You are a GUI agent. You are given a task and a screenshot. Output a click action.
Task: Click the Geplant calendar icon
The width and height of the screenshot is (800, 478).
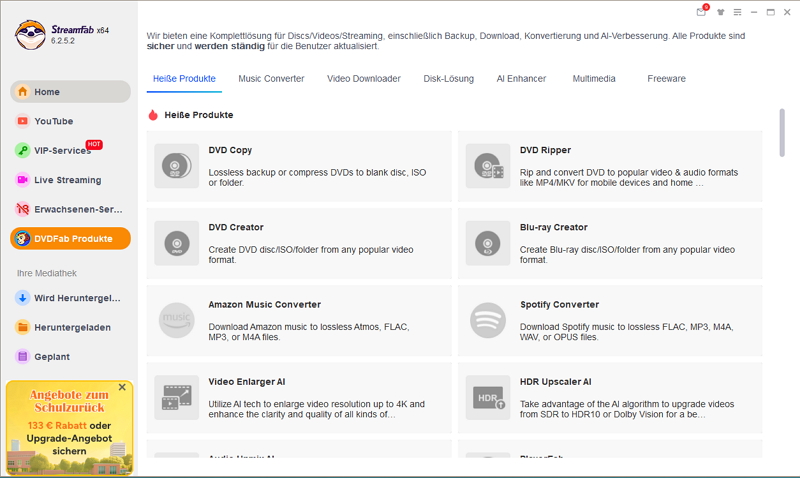click(x=22, y=357)
